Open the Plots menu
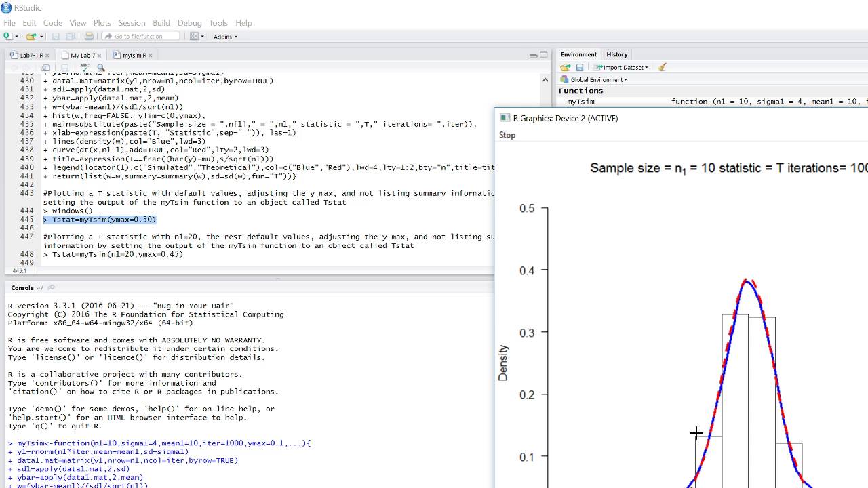The image size is (868, 488). [x=102, y=22]
